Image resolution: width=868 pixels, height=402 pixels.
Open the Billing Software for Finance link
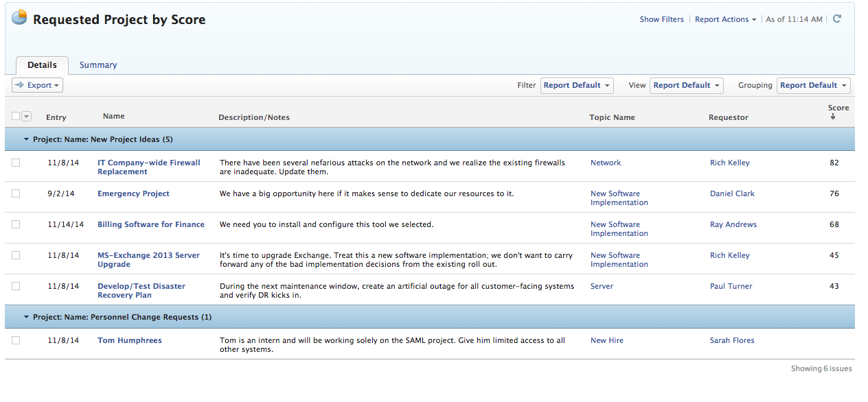[150, 224]
